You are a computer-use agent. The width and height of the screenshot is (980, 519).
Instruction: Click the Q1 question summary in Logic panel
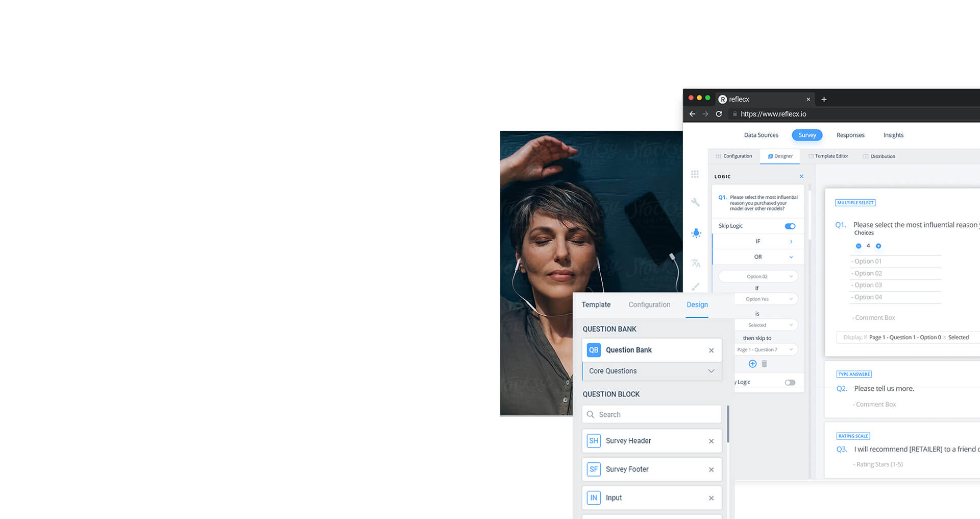click(x=758, y=203)
